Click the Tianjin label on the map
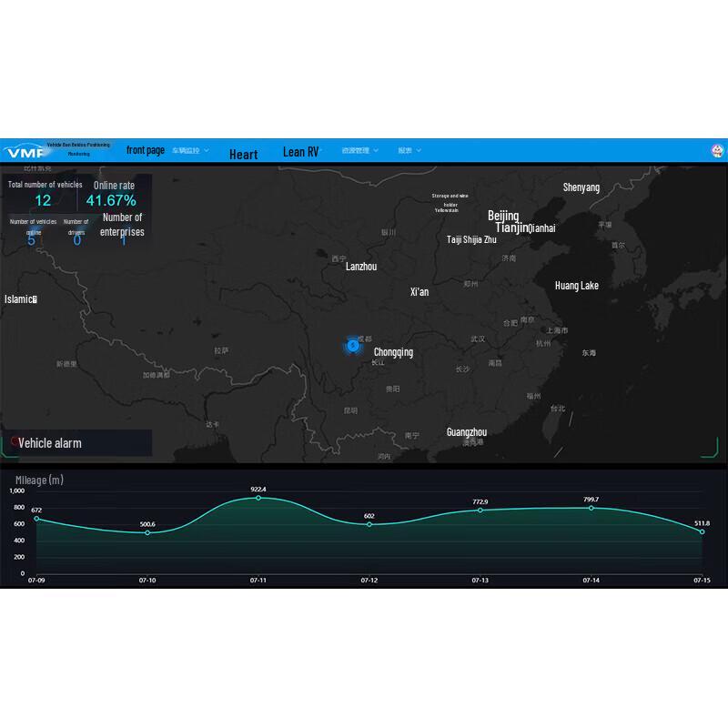The height and width of the screenshot is (728, 728). (x=511, y=227)
